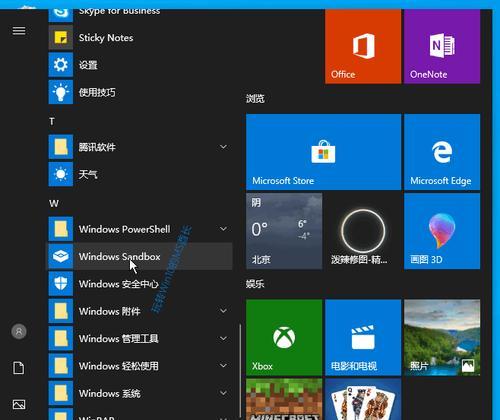Open the Documents icon in left rail
This screenshot has height=420, width=500.
pos(19,368)
